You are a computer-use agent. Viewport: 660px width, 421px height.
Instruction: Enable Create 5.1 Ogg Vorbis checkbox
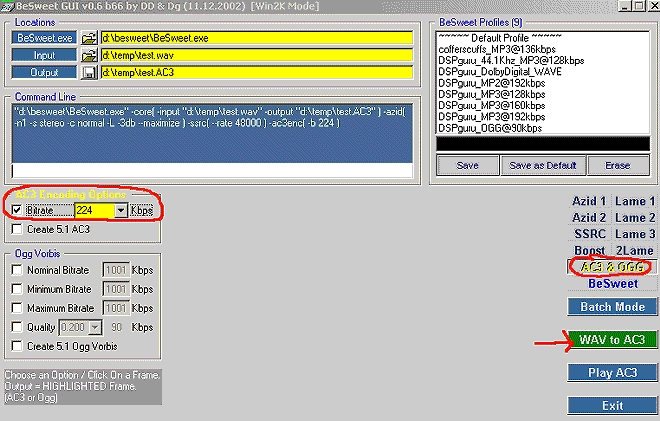pos(17,346)
